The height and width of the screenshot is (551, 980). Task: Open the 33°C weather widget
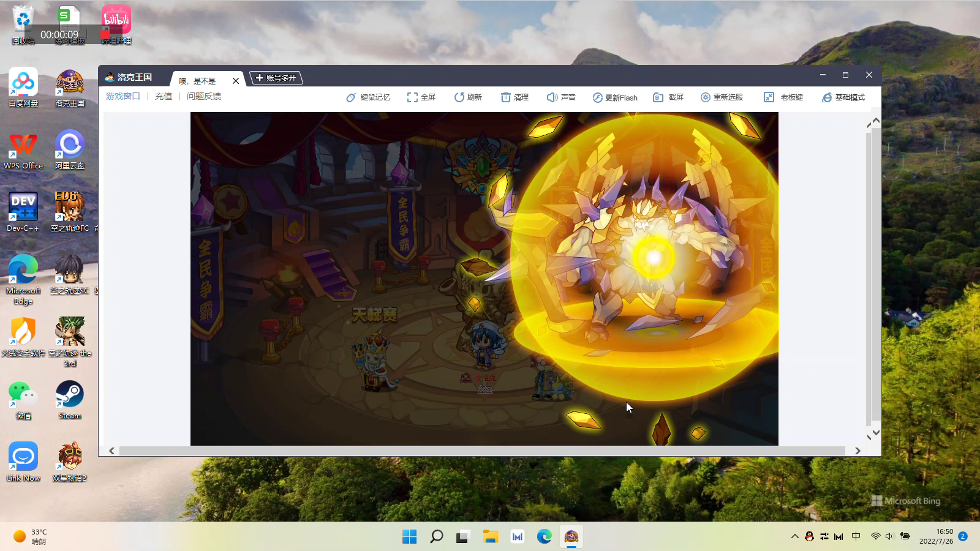[31, 536]
